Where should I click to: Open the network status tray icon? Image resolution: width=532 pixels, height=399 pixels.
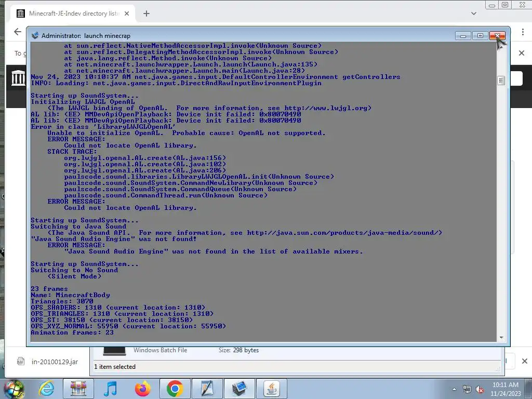pos(467,389)
